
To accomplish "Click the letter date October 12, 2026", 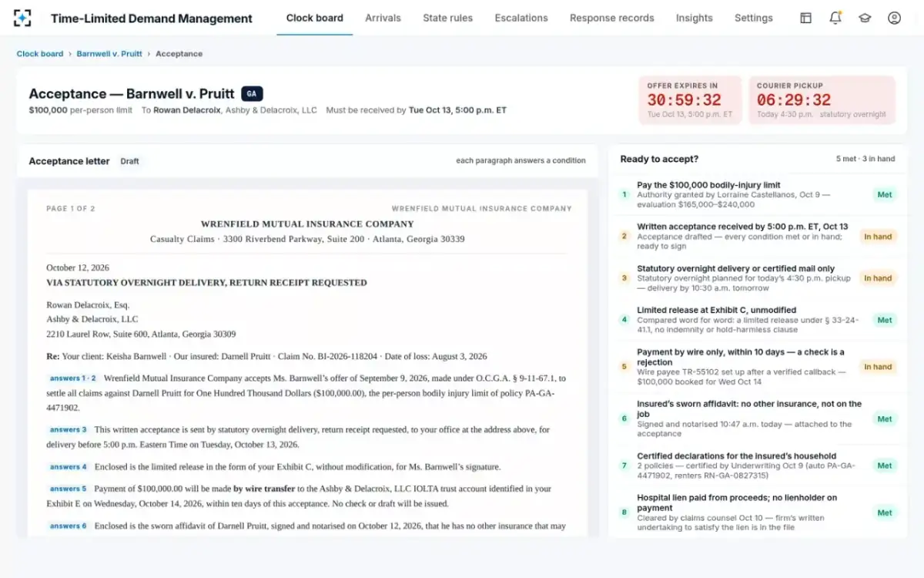I will coord(78,267).
